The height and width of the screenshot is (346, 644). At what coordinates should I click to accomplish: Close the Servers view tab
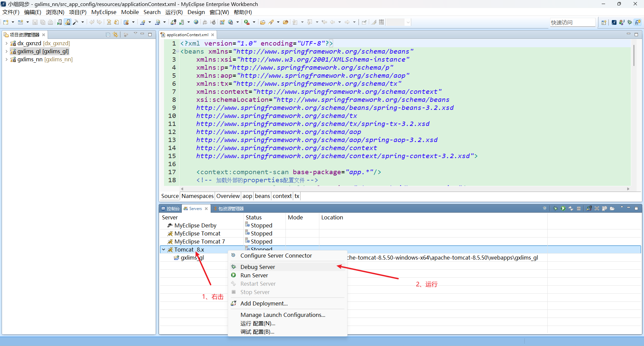click(206, 209)
